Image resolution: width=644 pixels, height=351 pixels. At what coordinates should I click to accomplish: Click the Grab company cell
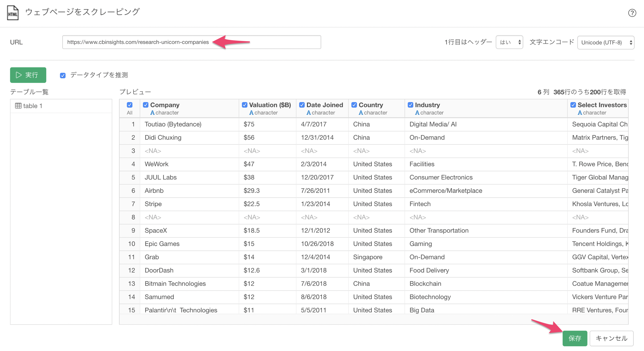click(x=190, y=257)
